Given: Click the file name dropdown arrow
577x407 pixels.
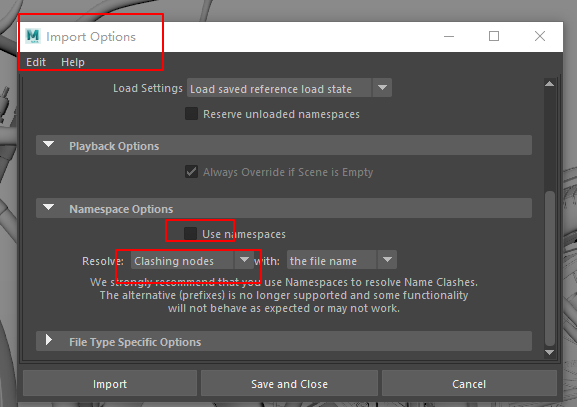Looking at the screenshot, I should pos(387,260).
